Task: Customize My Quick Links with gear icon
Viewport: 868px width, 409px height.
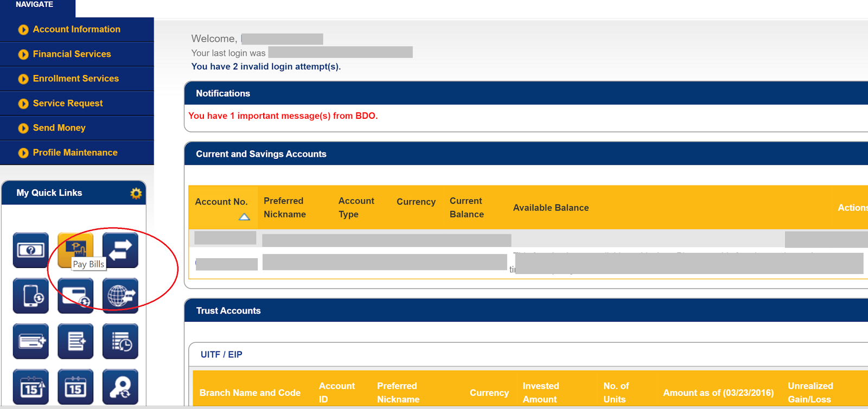Action: pos(136,193)
